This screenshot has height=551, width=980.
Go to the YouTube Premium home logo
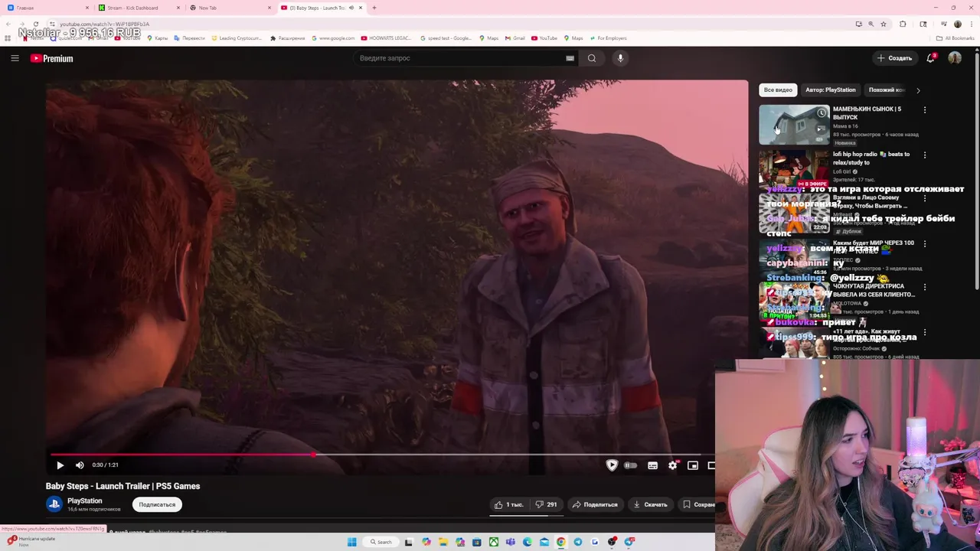click(x=52, y=58)
